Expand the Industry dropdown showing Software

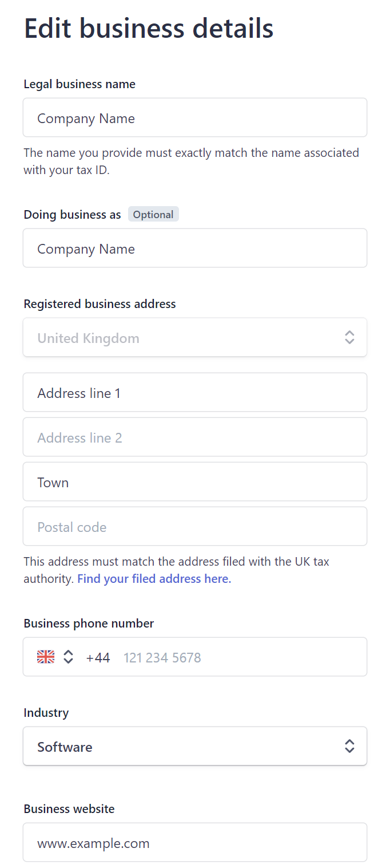[x=195, y=746]
